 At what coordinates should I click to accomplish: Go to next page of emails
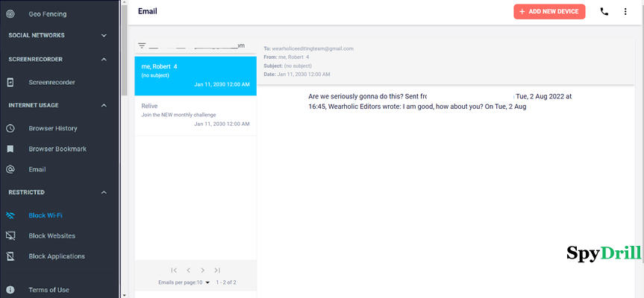point(202,270)
